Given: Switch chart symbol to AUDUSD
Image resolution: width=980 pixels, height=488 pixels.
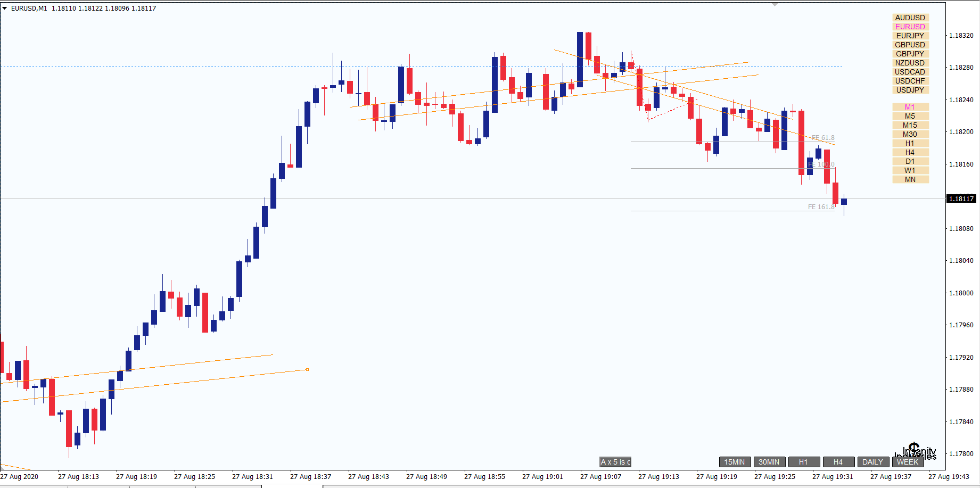Looking at the screenshot, I should (910, 18).
